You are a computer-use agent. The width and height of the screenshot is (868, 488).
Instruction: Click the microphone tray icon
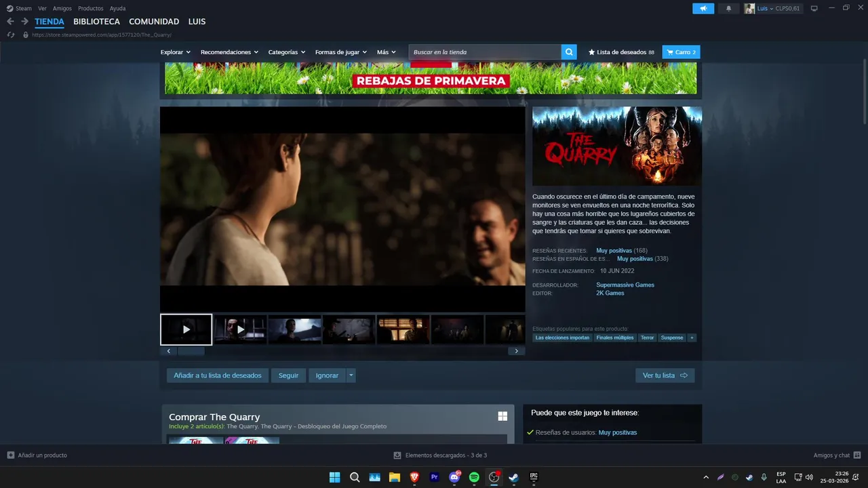764,477
